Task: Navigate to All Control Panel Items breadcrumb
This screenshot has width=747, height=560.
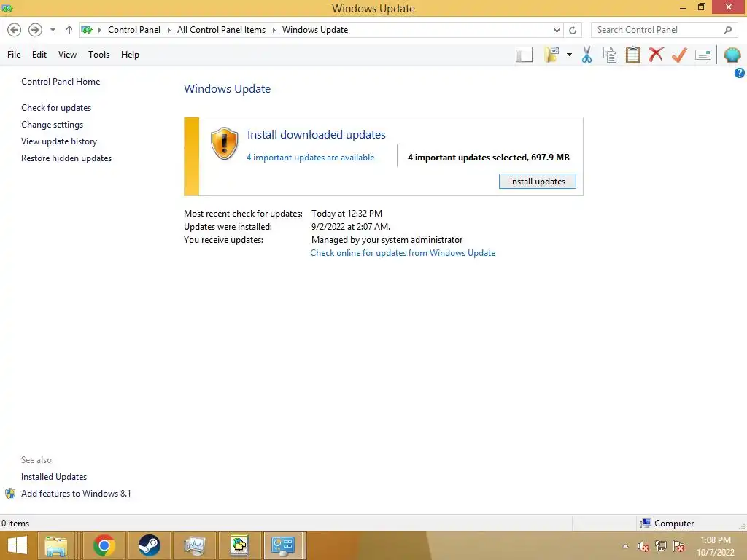Action: click(x=222, y=30)
